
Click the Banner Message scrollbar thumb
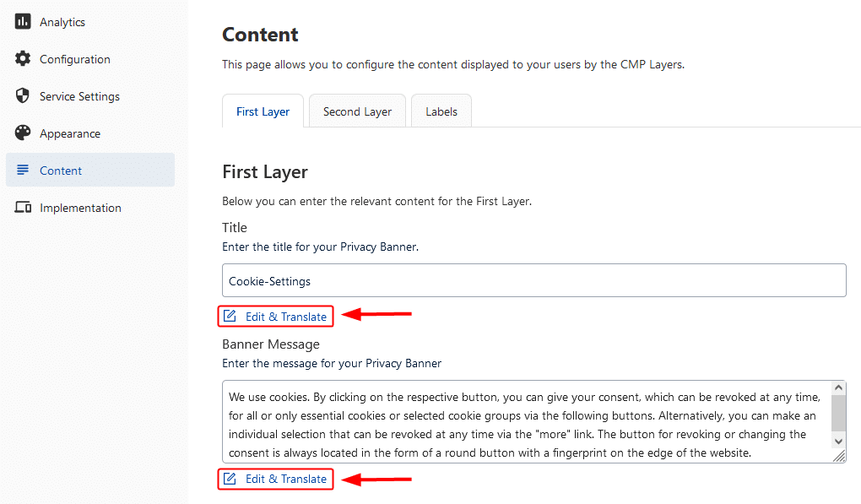point(838,414)
